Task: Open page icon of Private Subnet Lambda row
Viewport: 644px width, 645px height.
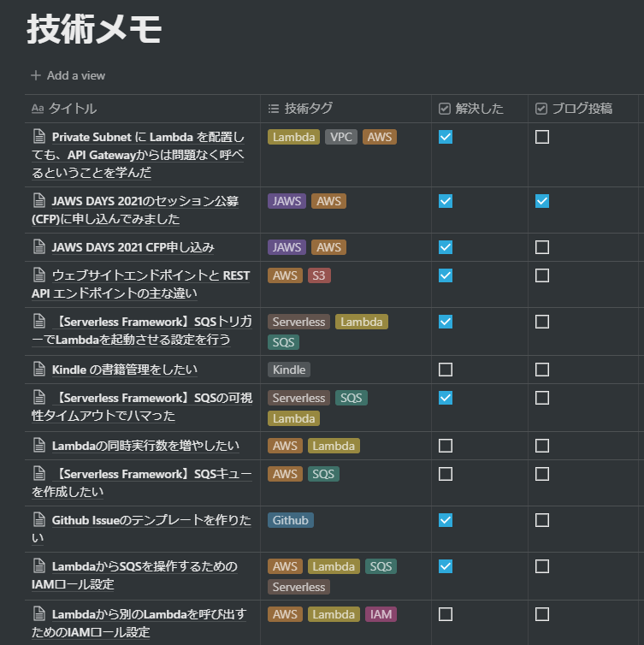Action: pos(39,136)
